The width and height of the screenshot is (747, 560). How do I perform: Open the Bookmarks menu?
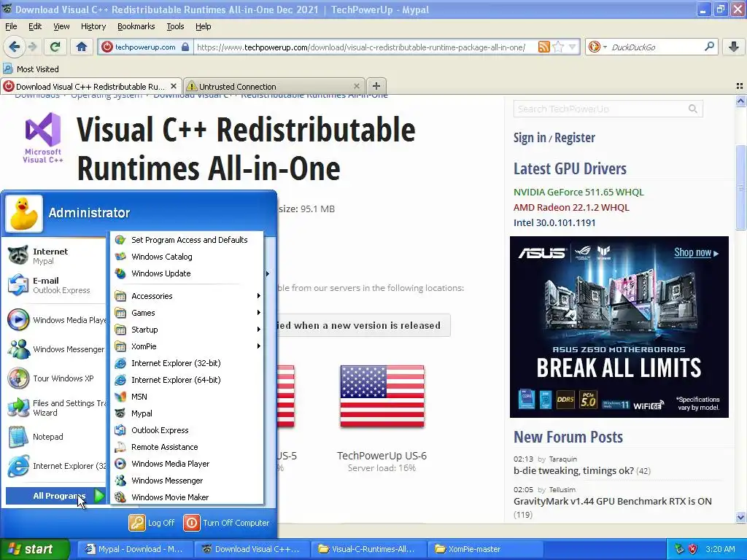coord(136,26)
